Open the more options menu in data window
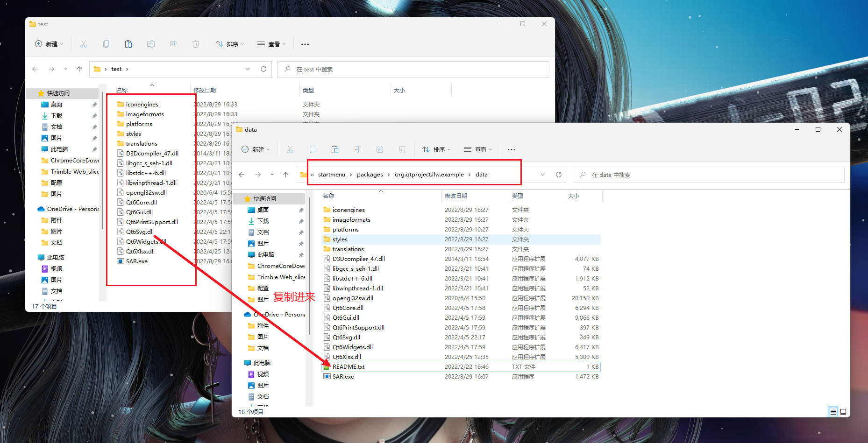 point(512,149)
